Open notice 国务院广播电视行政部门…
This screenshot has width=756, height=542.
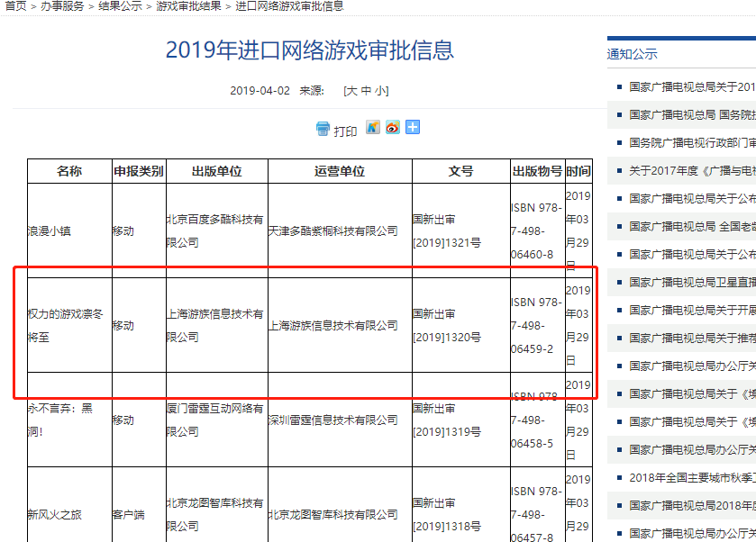pos(692,142)
